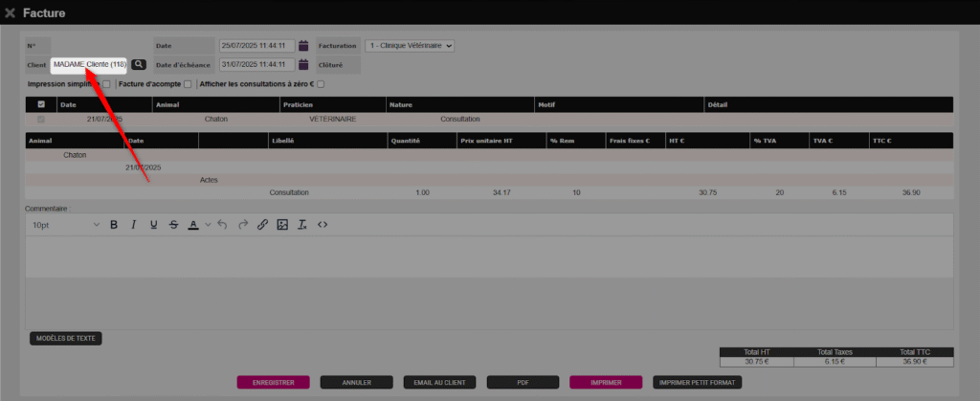The width and height of the screenshot is (980, 401).
Task: Apply strikethrough in the comment editor
Action: point(173,225)
